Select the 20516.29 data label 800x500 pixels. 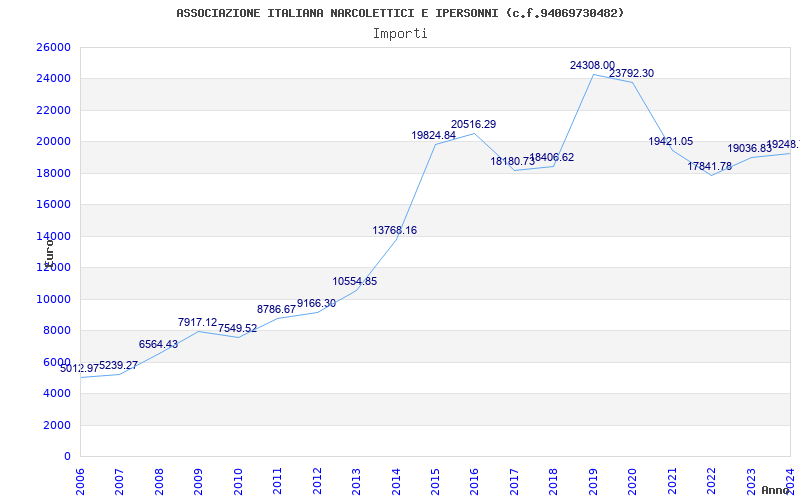473,124
